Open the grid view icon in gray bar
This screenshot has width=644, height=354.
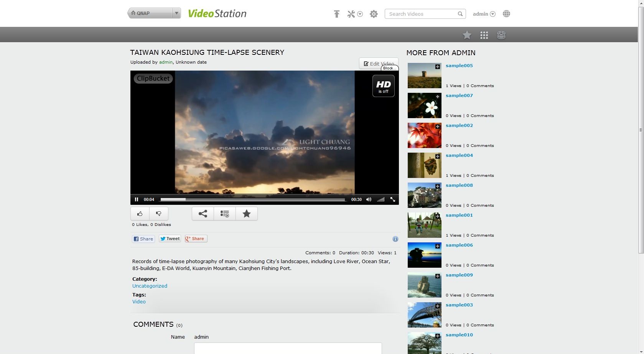point(484,35)
